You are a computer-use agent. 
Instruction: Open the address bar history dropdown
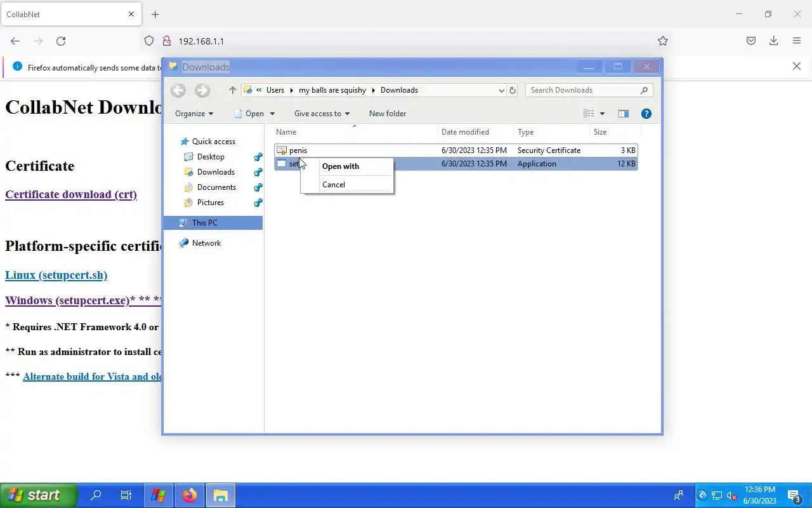coord(501,90)
